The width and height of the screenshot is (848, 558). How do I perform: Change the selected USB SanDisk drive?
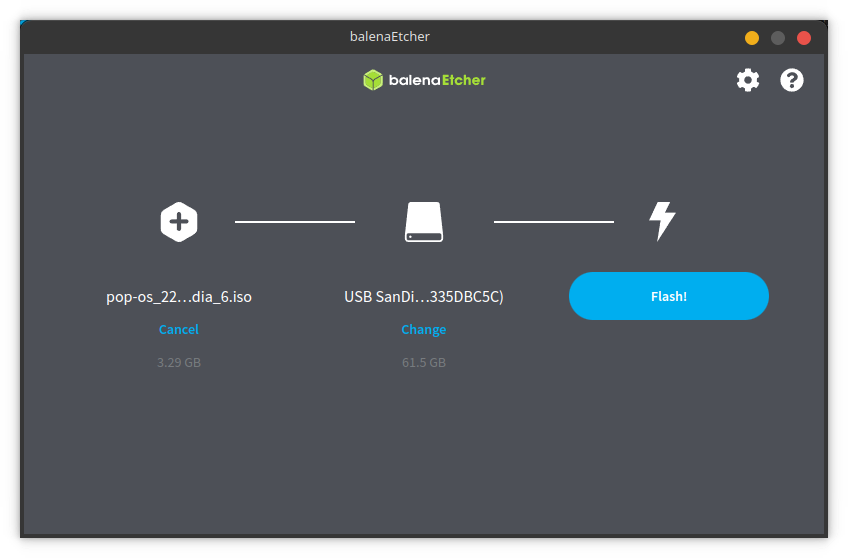point(423,329)
